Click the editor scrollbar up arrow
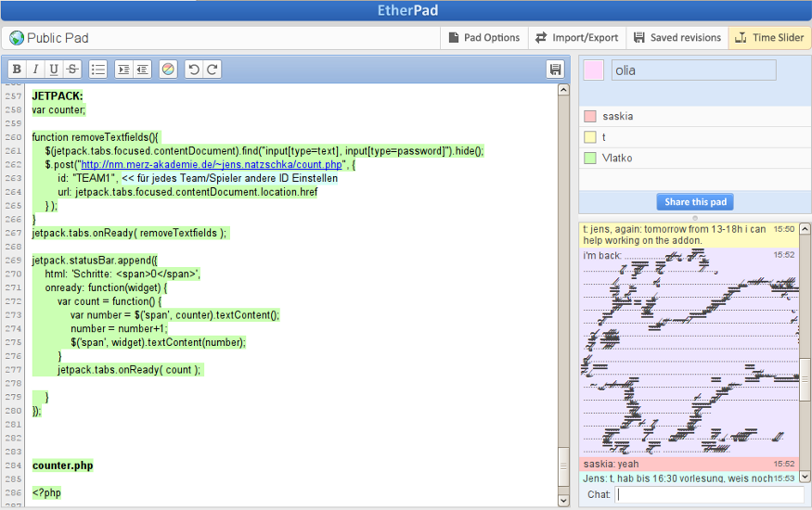The height and width of the screenshot is (510, 812). pos(563,90)
